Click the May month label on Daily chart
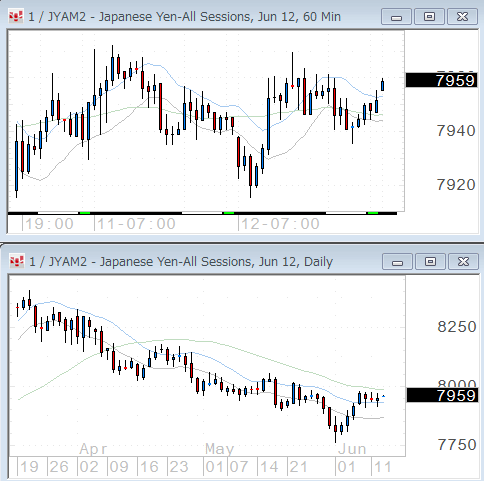The width and height of the screenshot is (484, 481). 220,449
